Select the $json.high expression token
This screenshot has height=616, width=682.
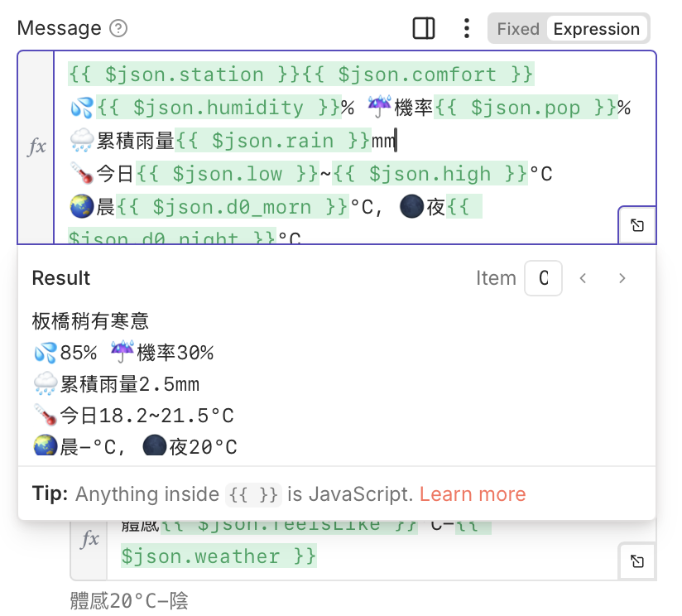coord(430,174)
